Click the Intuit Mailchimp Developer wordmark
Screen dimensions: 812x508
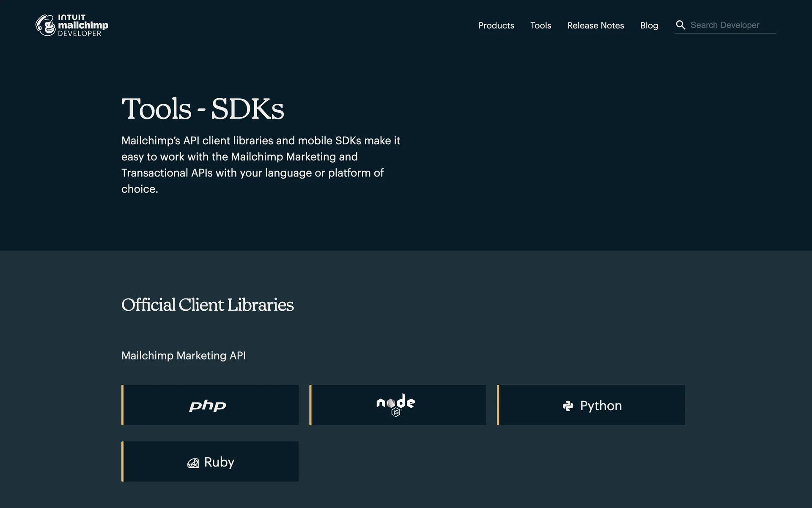pos(83,25)
